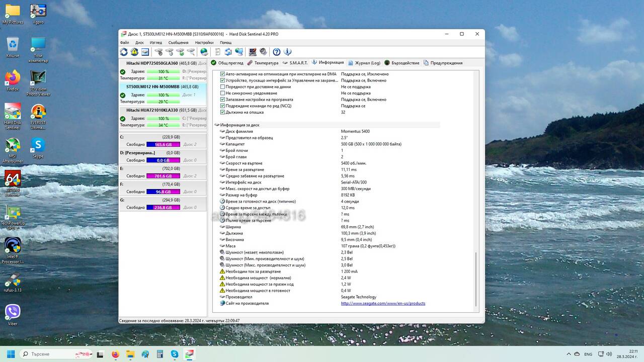Select the rufus-3.13 desktop icon

(x=13, y=282)
